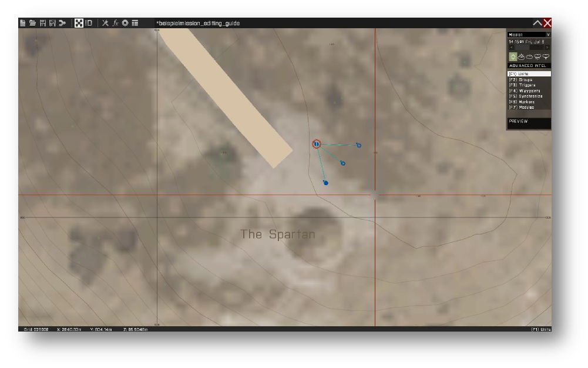Click the Grid coordinate readout
Screen dimensions: 588x368
pyautogui.click(x=36, y=329)
